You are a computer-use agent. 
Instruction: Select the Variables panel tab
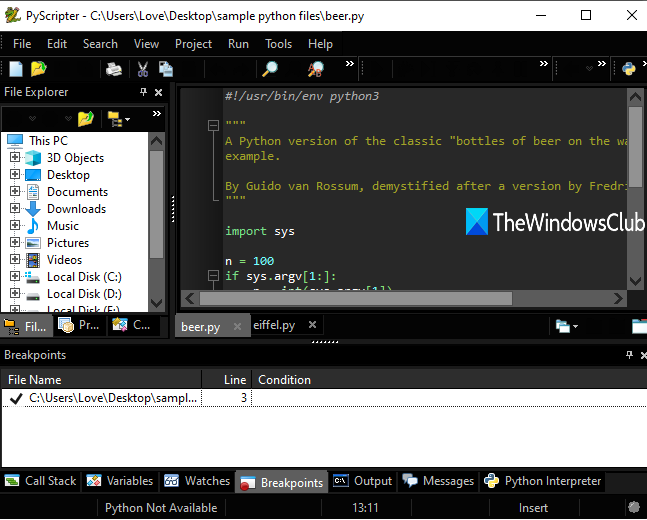tap(120, 481)
